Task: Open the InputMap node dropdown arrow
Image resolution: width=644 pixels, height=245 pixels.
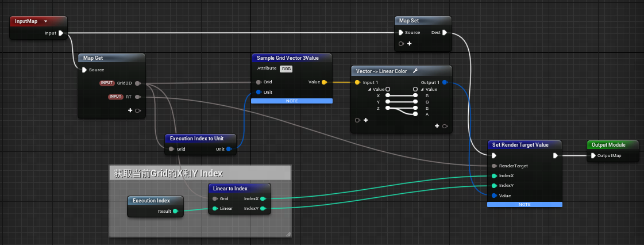Action: [x=45, y=21]
